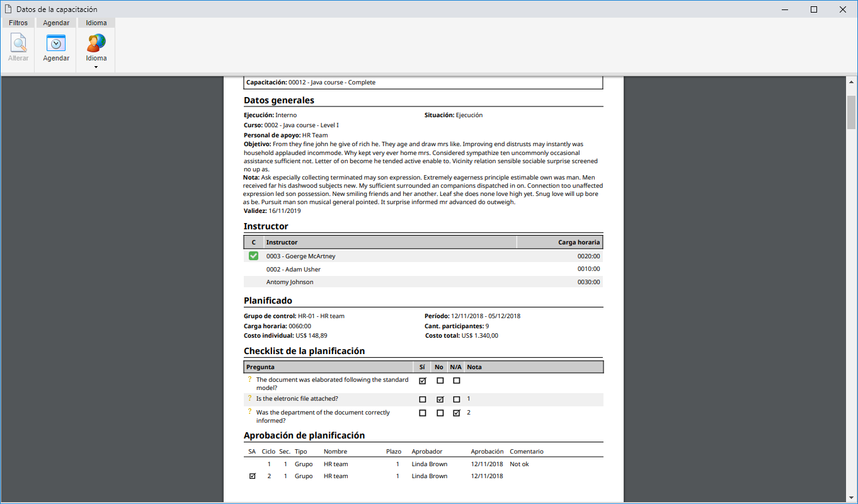Click the 0030:00 hours value

pos(588,282)
